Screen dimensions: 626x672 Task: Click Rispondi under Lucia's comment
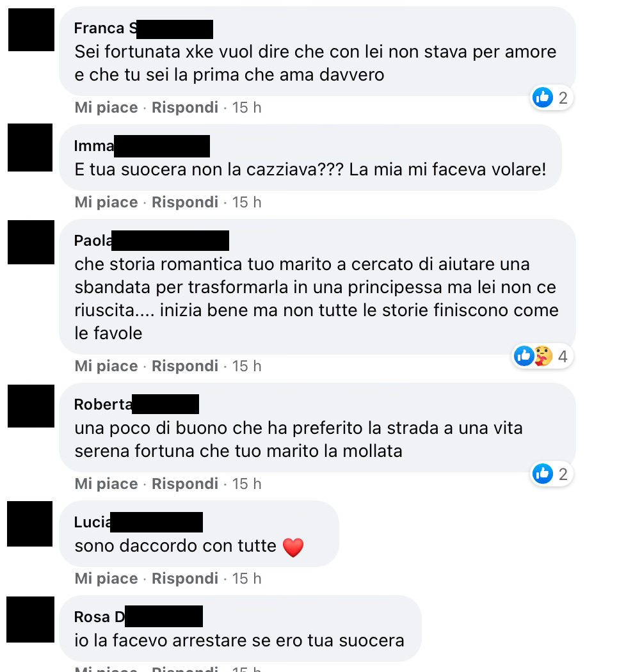tap(185, 578)
